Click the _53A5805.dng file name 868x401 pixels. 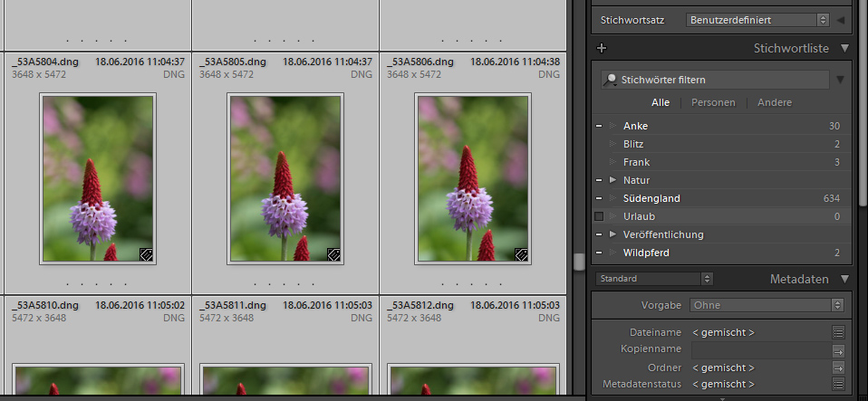(x=233, y=62)
